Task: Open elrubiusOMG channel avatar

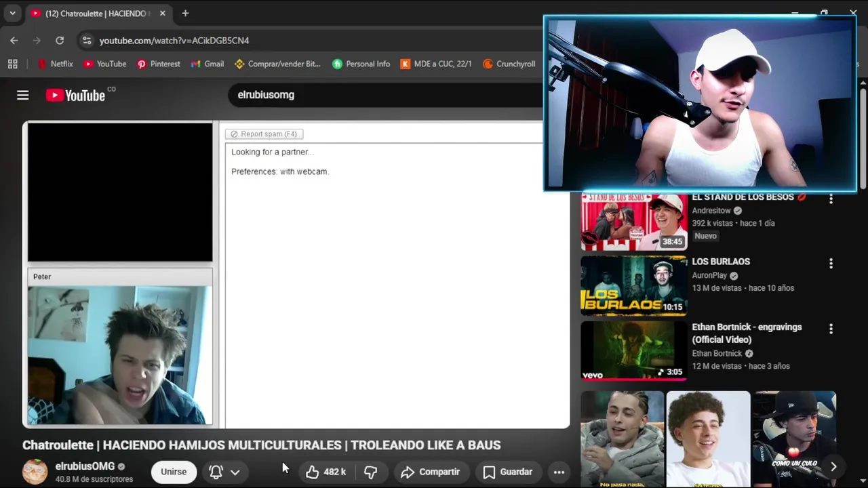Action: 35,472
